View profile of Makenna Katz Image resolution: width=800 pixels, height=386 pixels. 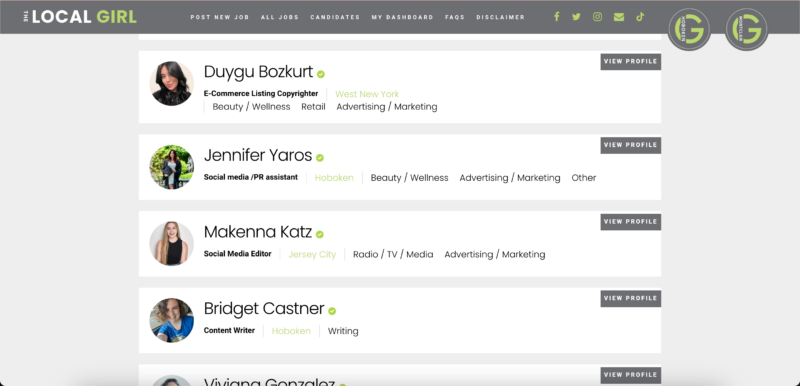tap(631, 222)
